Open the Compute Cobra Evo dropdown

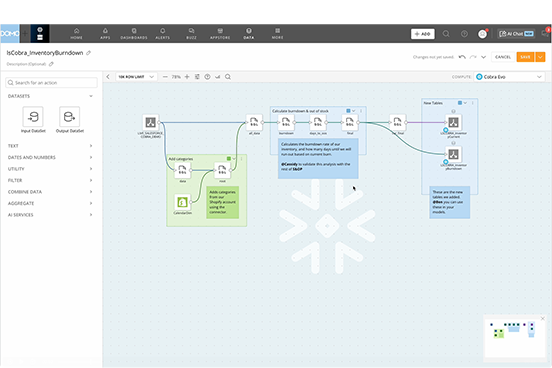point(509,77)
